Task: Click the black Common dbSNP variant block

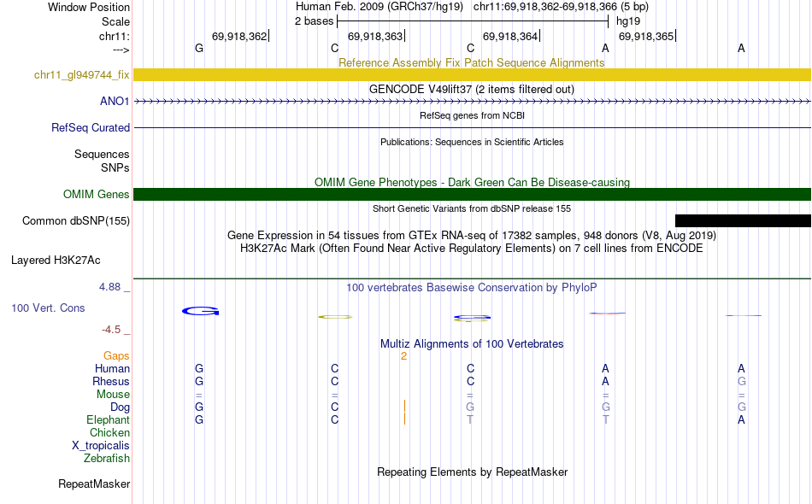Action: pyautogui.click(x=743, y=221)
